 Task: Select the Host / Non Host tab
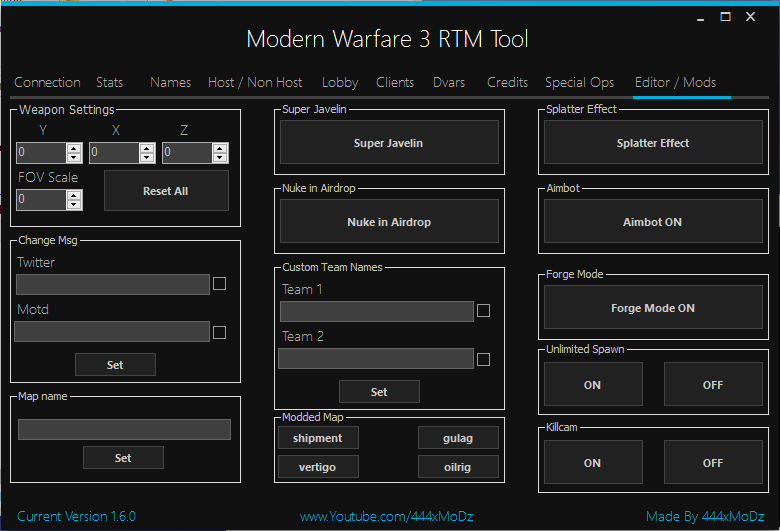pos(255,83)
